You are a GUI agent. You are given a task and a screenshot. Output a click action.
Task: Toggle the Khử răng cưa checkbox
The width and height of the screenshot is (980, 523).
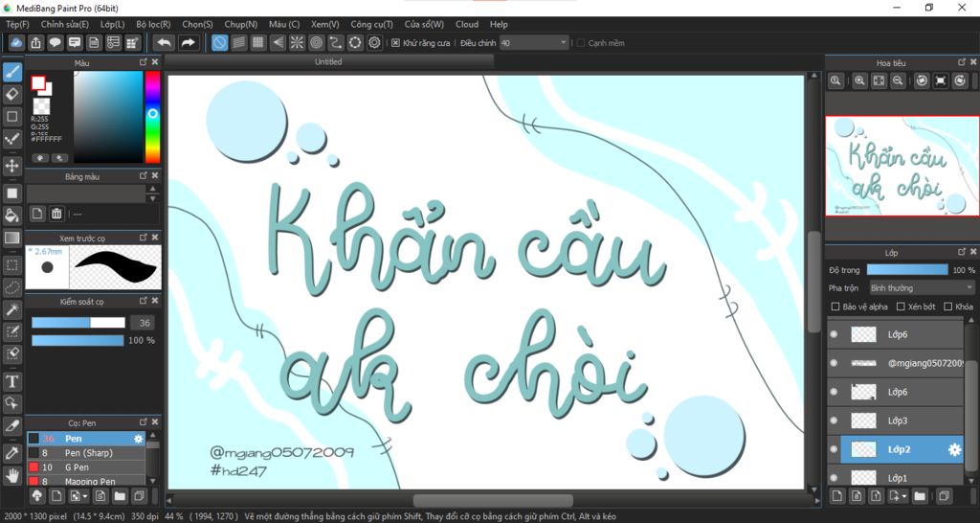395,43
